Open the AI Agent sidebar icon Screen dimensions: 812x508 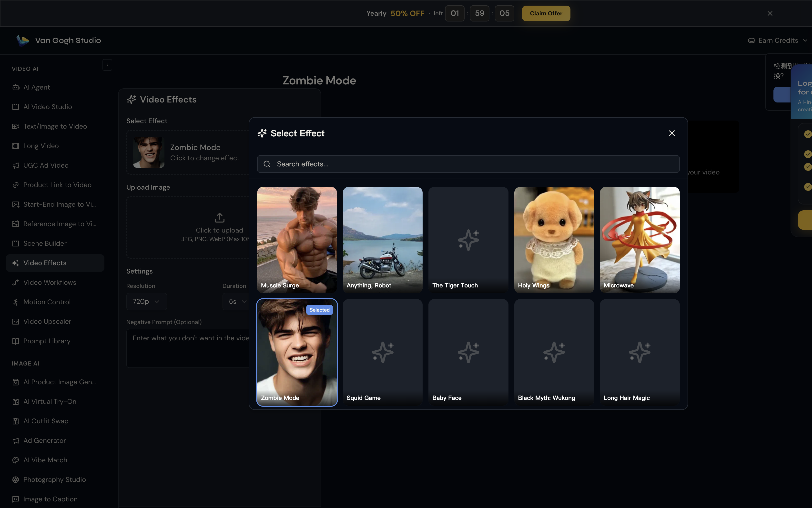click(15, 87)
